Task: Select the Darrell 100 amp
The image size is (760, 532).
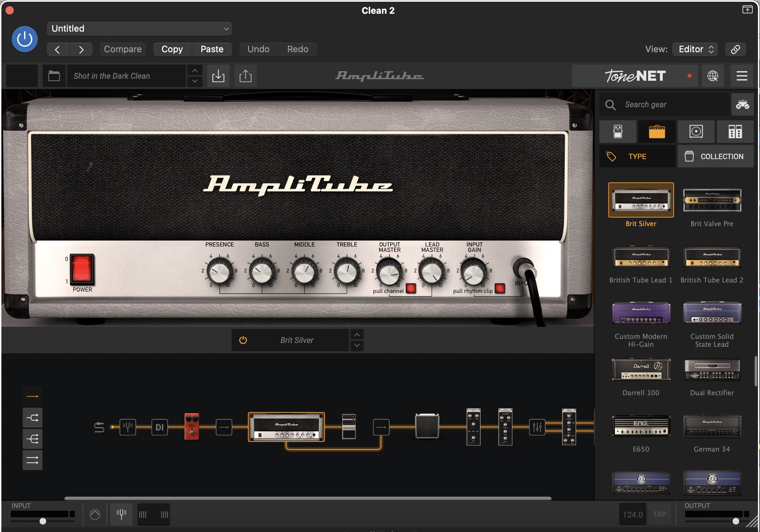Action: point(641,369)
